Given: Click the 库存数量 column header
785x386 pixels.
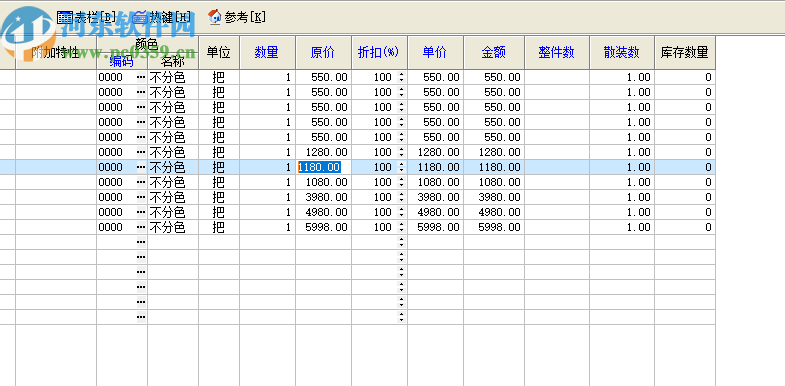Looking at the screenshot, I should click(684, 52).
